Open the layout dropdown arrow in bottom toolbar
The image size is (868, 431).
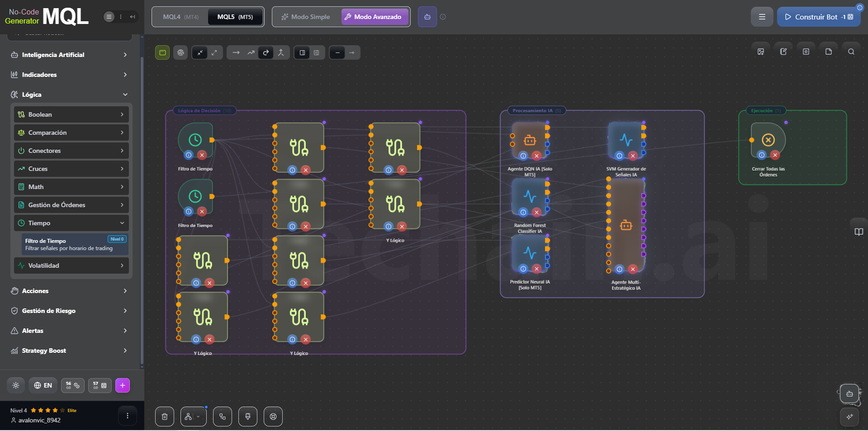point(198,417)
